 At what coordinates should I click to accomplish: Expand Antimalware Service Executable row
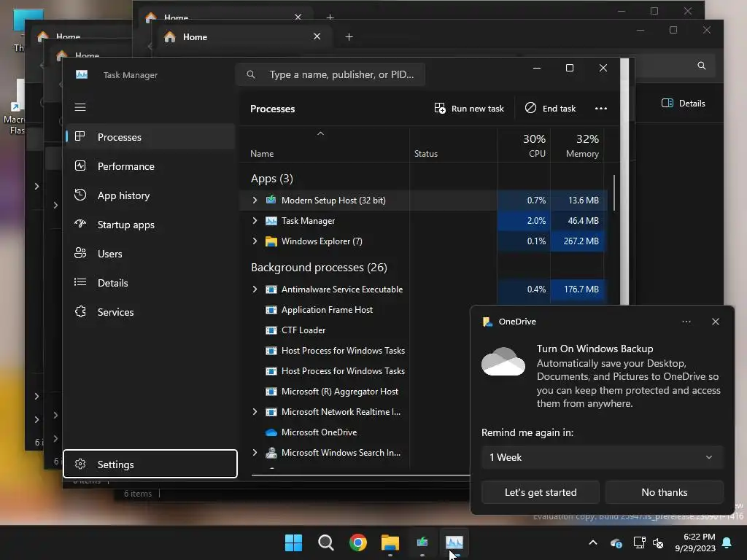[x=255, y=289]
